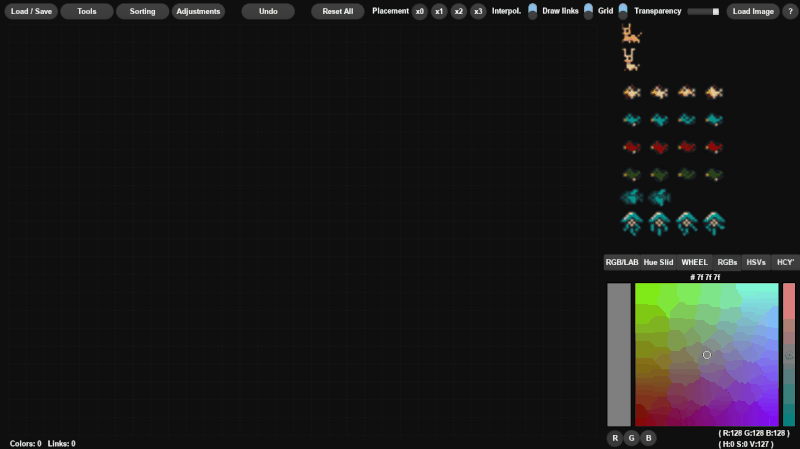This screenshot has width=800, height=449.
Task: Switch to the WHEEL tab
Action: point(694,262)
